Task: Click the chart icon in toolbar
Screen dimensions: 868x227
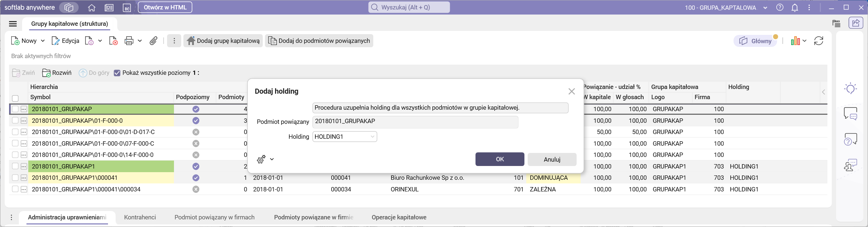Action: coord(796,41)
